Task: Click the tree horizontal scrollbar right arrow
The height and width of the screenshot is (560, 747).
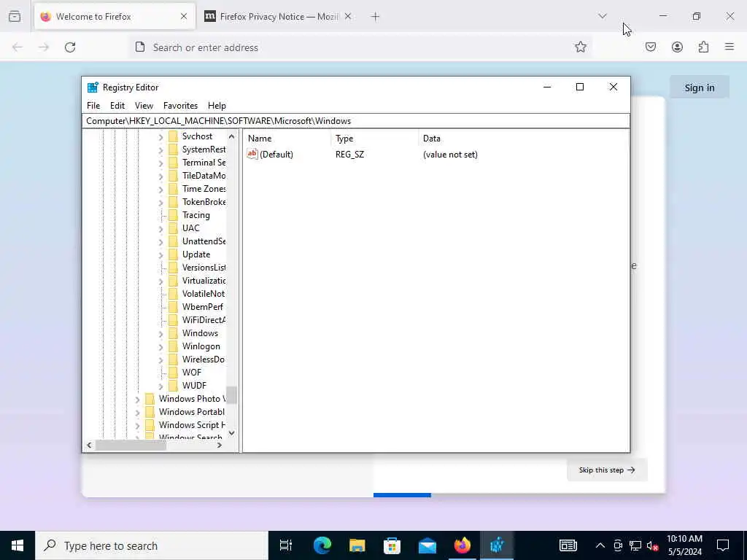Action: coord(220,446)
